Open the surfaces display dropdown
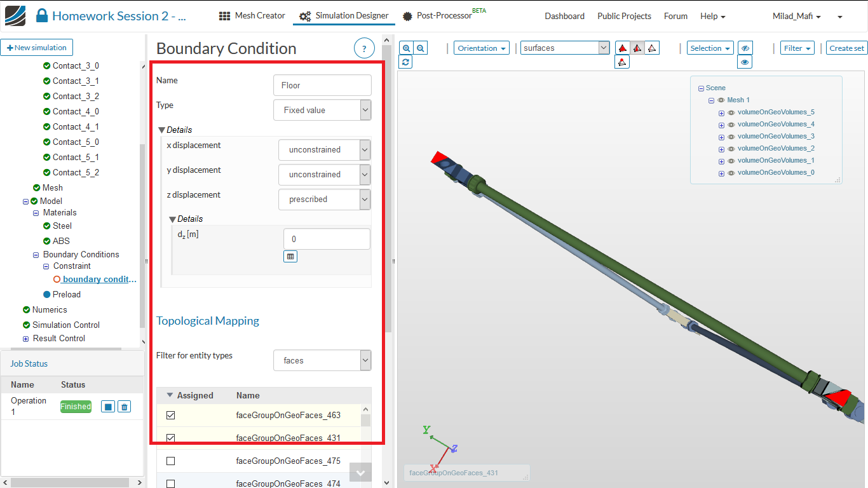 pyautogui.click(x=566, y=48)
